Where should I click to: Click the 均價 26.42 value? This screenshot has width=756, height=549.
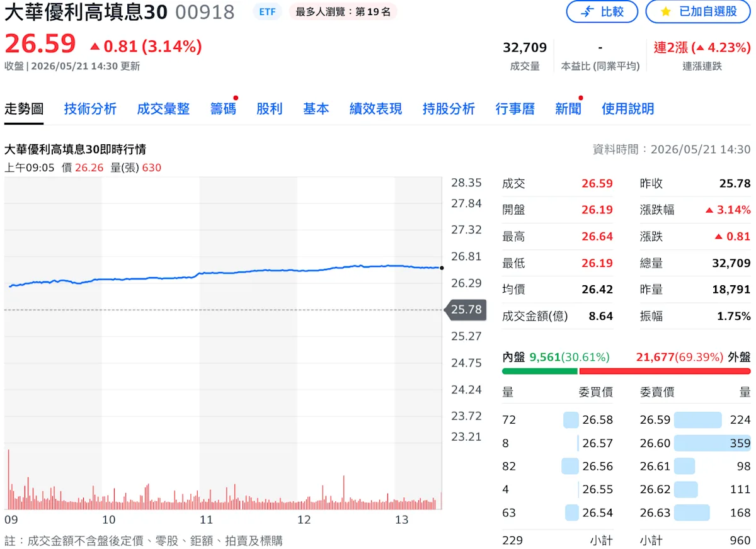click(x=597, y=290)
